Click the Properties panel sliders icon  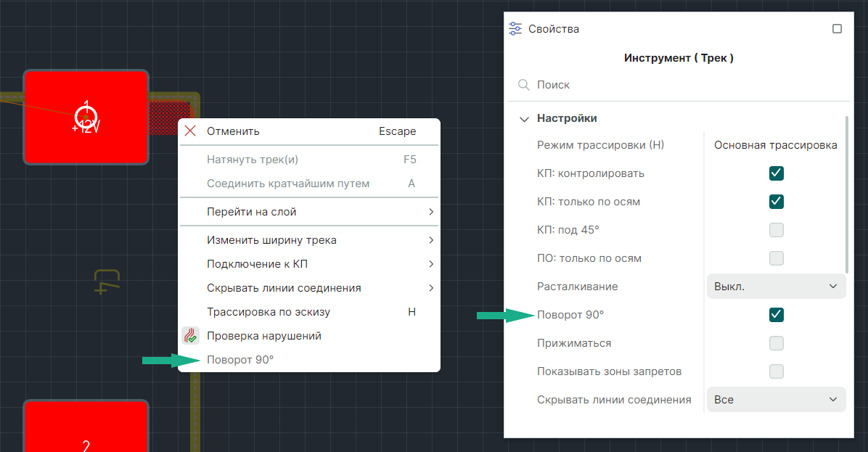pyautogui.click(x=515, y=29)
